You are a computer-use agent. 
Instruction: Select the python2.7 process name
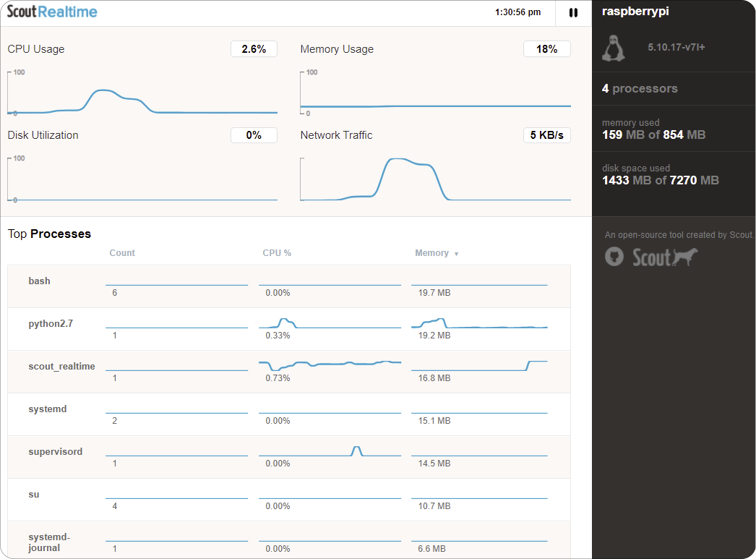[x=51, y=324]
